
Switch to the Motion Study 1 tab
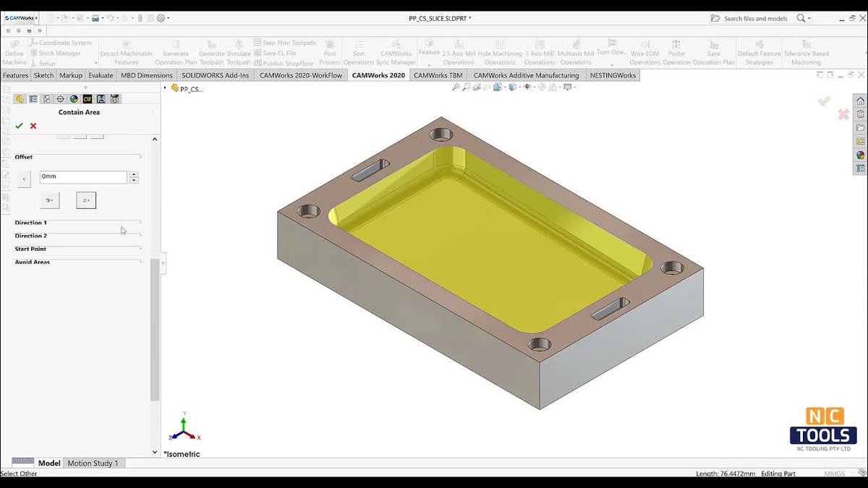click(93, 463)
